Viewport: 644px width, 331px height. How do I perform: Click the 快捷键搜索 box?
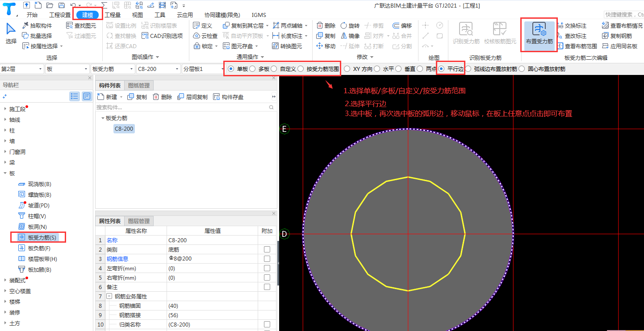click(x=624, y=15)
